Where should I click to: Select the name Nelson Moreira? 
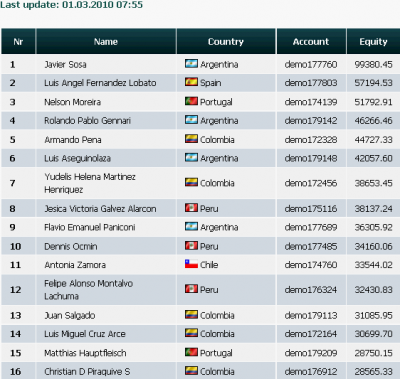click(72, 102)
